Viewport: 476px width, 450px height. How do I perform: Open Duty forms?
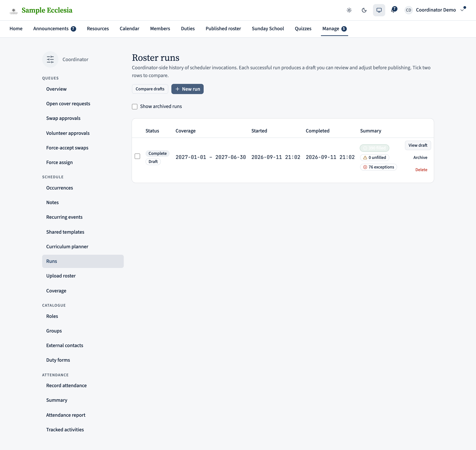coord(83,360)
